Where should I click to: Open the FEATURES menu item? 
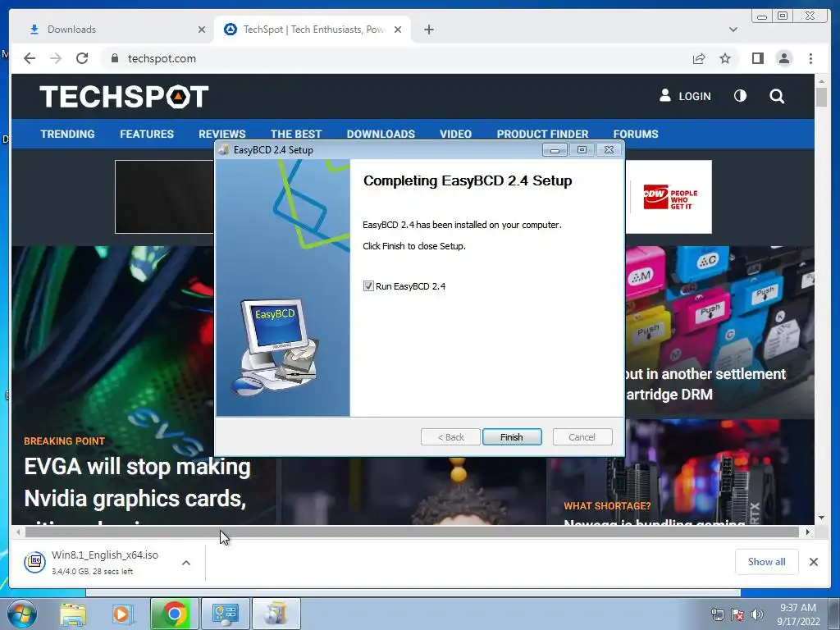147,134
